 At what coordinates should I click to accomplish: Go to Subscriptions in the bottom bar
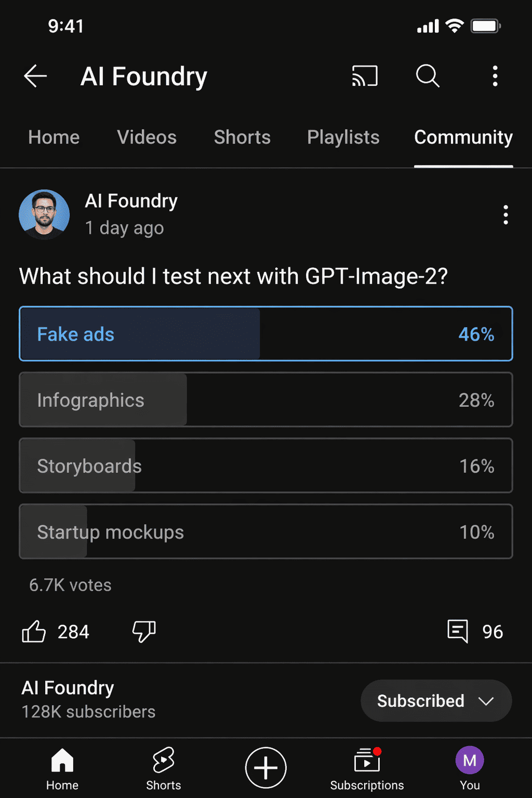pos(367,768)
